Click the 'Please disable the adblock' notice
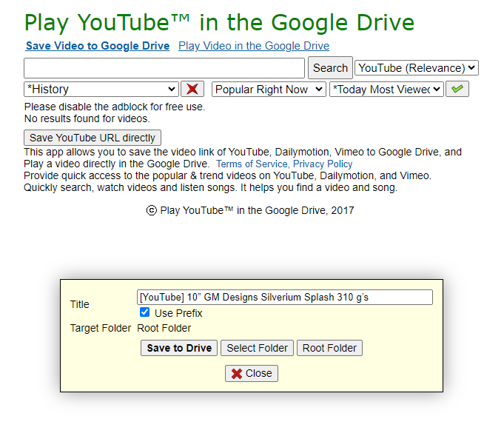Screen dimensions: 504x436 [x=115, y=107]
